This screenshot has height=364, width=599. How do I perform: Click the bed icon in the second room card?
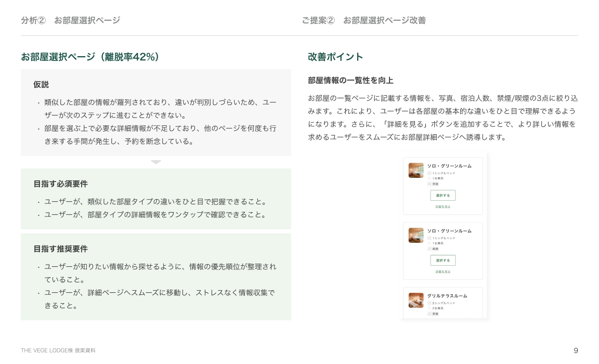(x=429, y=238)
